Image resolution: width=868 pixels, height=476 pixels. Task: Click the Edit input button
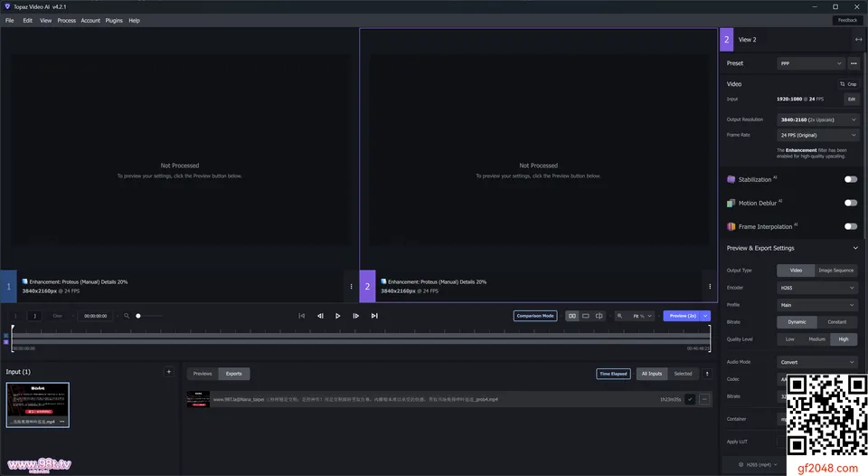click(852, 100)
